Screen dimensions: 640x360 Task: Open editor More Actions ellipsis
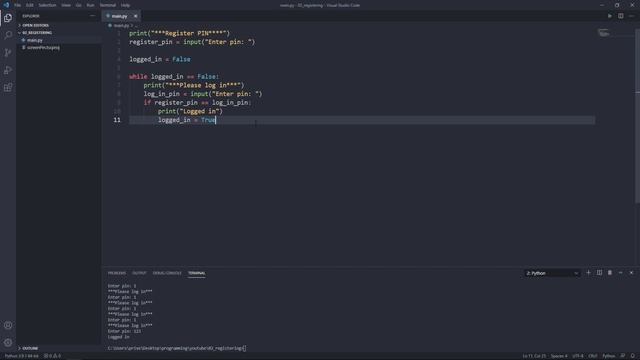[631, 16]
